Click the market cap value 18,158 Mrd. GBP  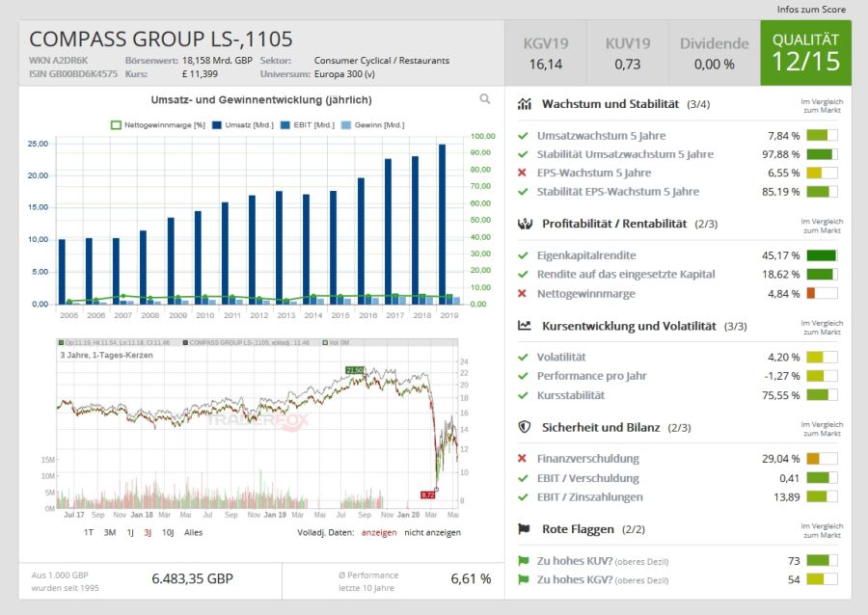pos(217,61)
